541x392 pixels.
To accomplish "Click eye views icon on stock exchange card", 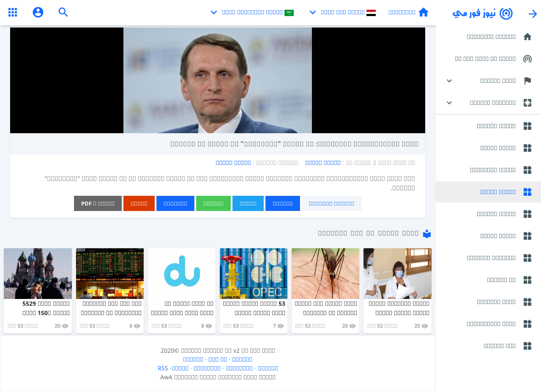I will (x=137, y=326).
